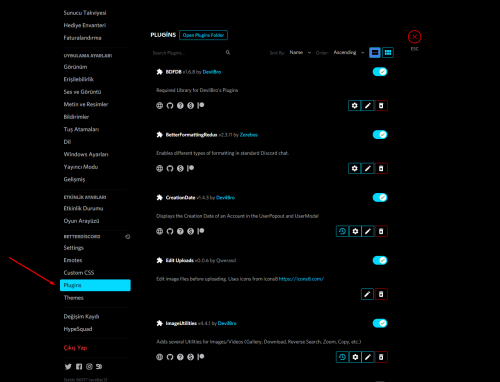Open BetterFormattingRedux website globe icon
Screen dimensions: 500x382
pos(160,168)
